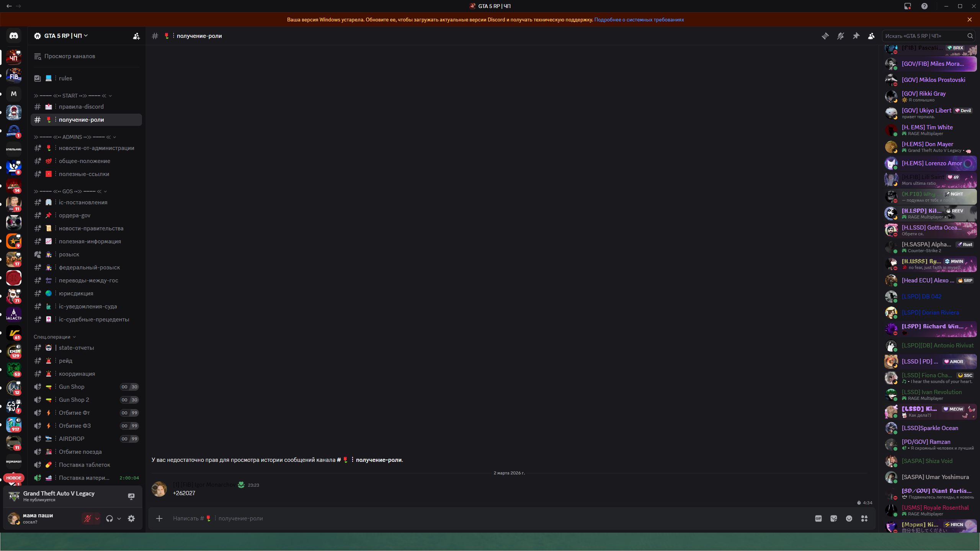Toggle headphones deafen button
Image resolution: width=980 pixels, height=551 pixels.
(x=109, y=518)
